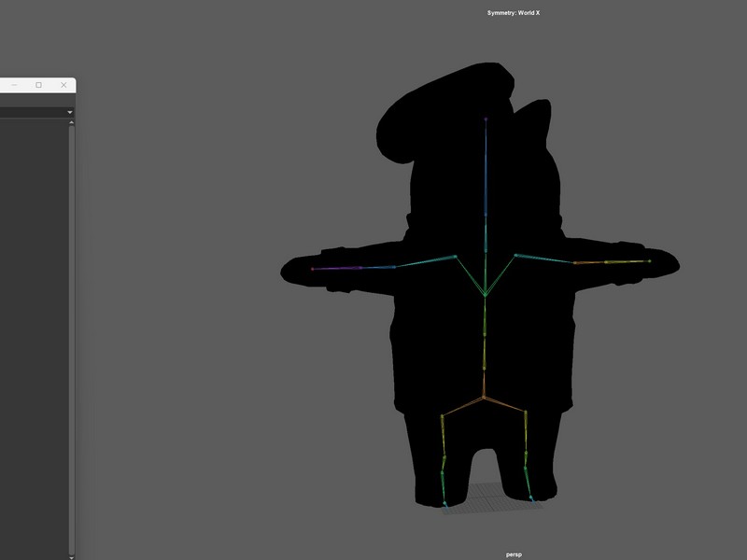Click the panel scrollbar down arrow
The width and height of the screenshot is (747, 560).
(72, 557)
